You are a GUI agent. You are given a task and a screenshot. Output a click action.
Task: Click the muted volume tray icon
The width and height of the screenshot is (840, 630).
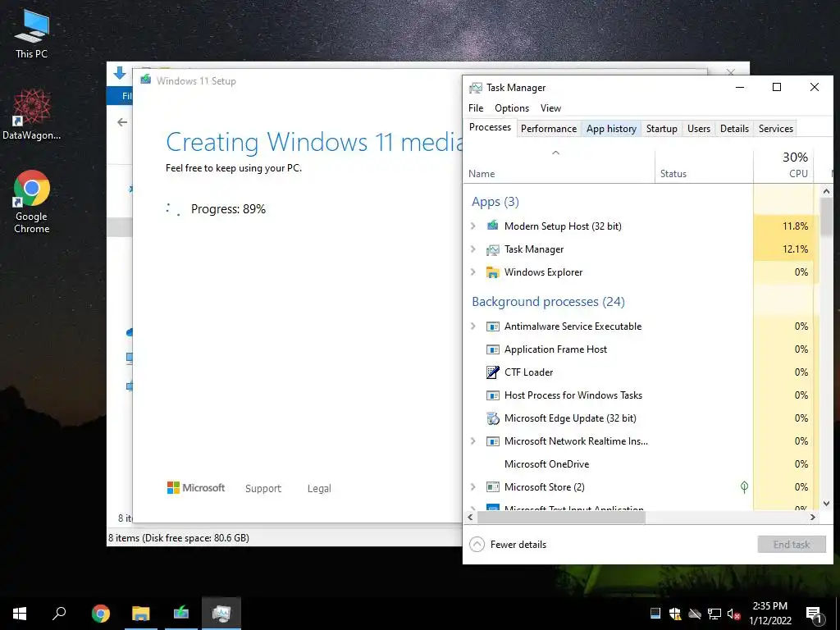733,614
